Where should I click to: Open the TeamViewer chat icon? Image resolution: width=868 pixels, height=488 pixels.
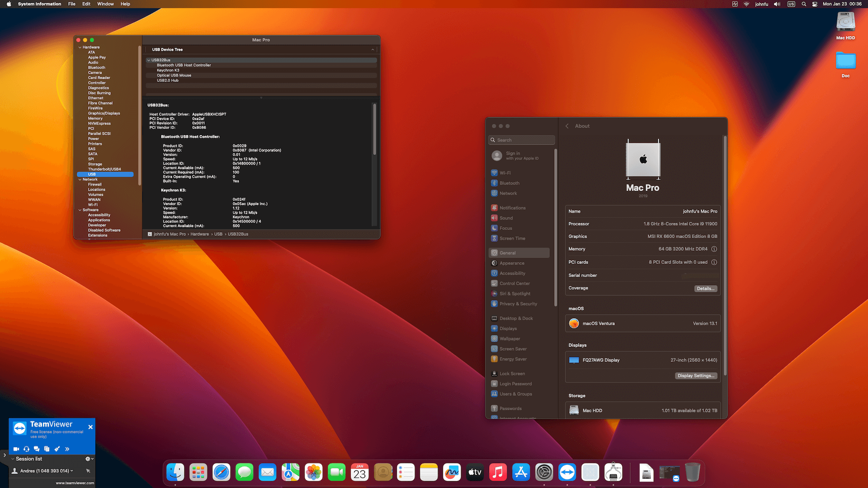(37, 449)
